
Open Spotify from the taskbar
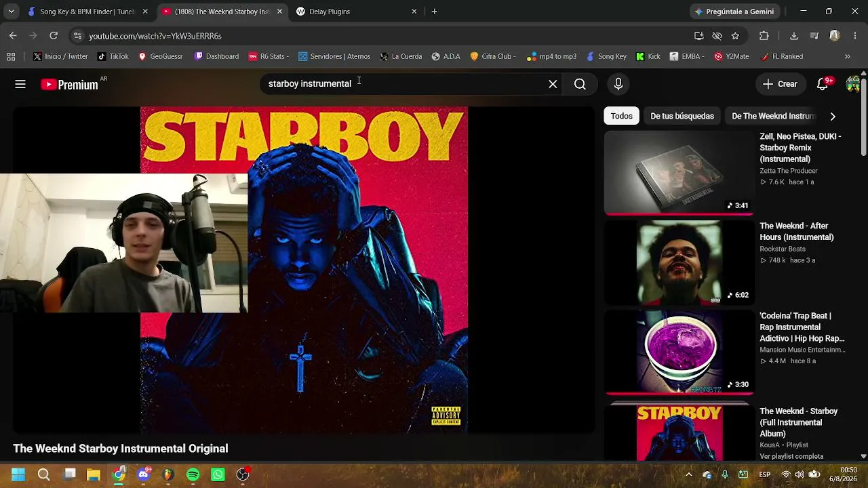[193, 474]
